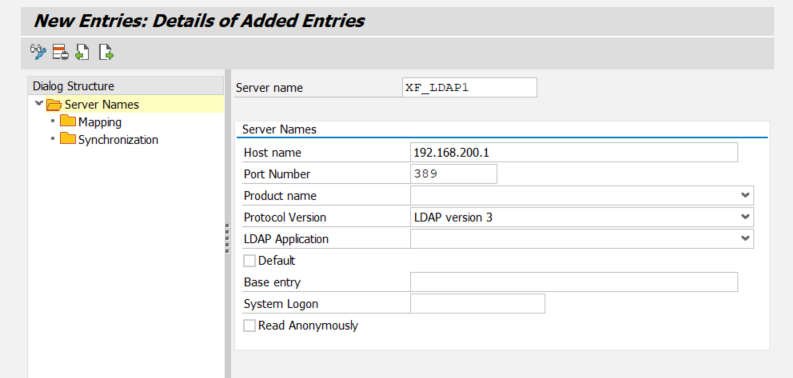The height and width of the screenshot is (378, 793).
Task: Click the Base entry label
Action: [x=272, y=282]
